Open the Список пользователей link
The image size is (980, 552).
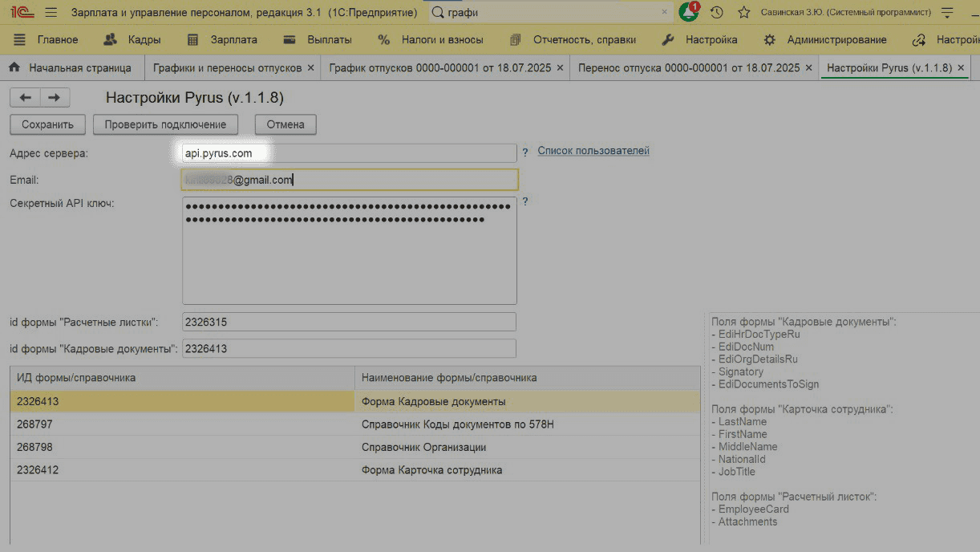point(593,151)
